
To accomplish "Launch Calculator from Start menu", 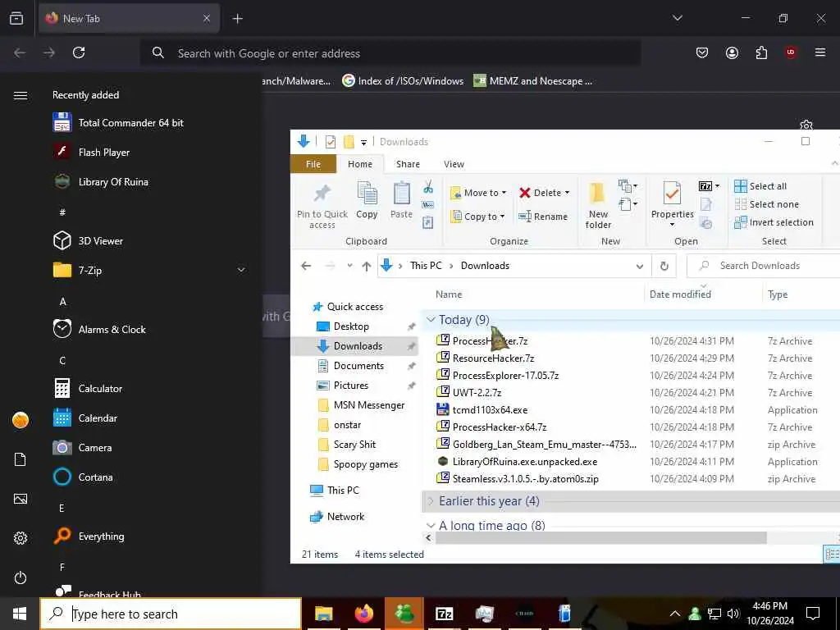I will (x=88, y=388).
